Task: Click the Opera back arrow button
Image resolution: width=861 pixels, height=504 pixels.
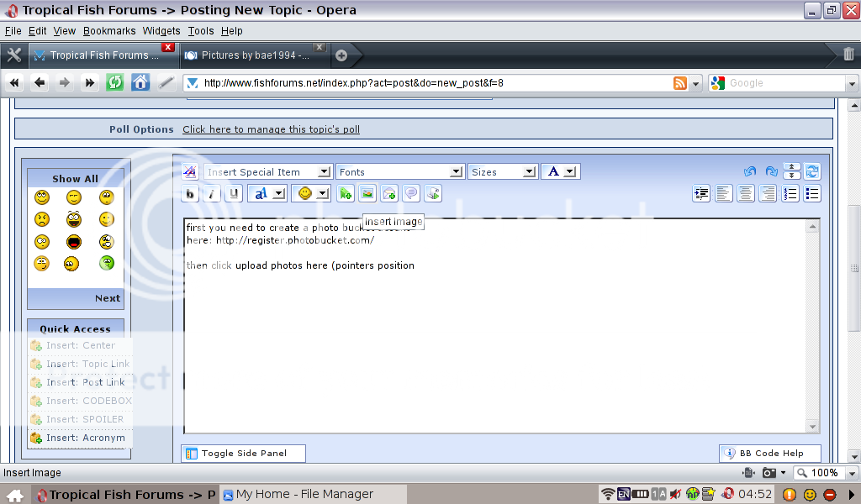Action: coord(39,83)
